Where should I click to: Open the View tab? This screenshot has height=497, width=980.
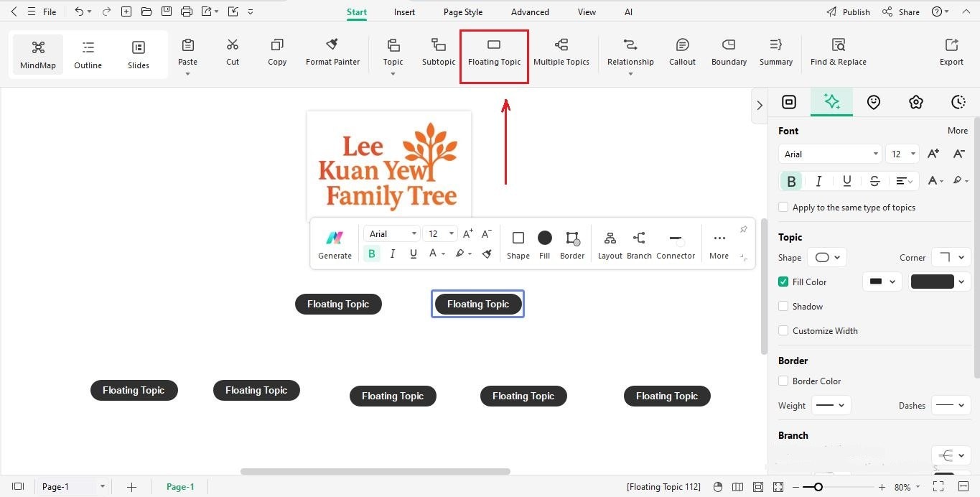(587, 12)
